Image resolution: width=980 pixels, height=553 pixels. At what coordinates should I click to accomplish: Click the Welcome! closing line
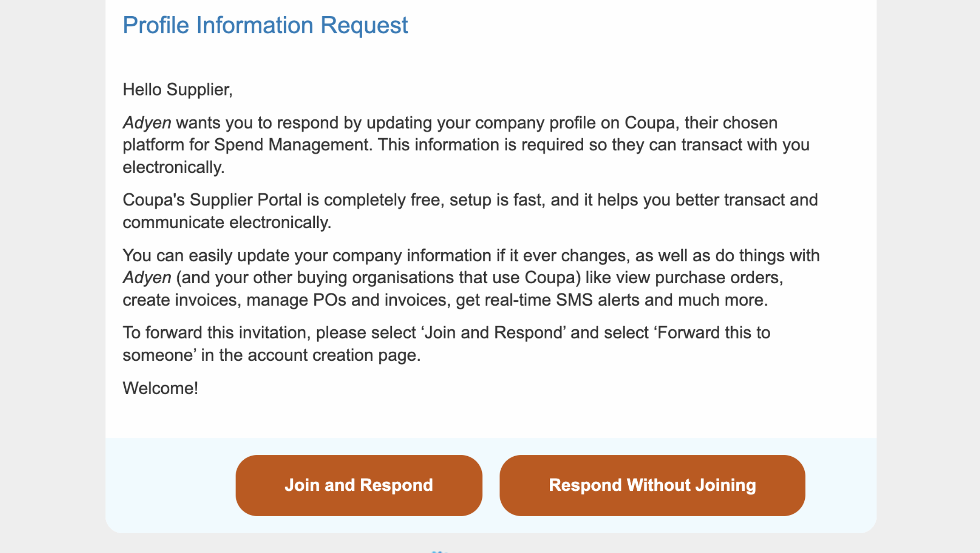(x=161, y=387)
